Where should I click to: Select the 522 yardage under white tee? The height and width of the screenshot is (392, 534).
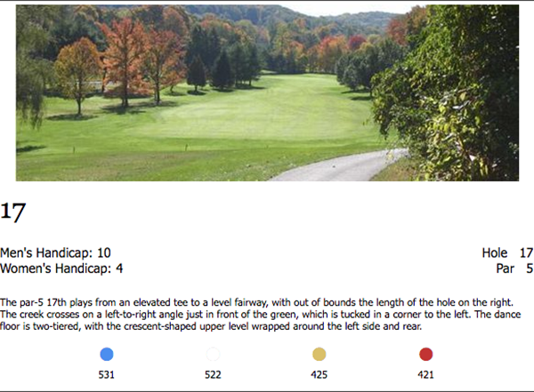click(213, 375)
